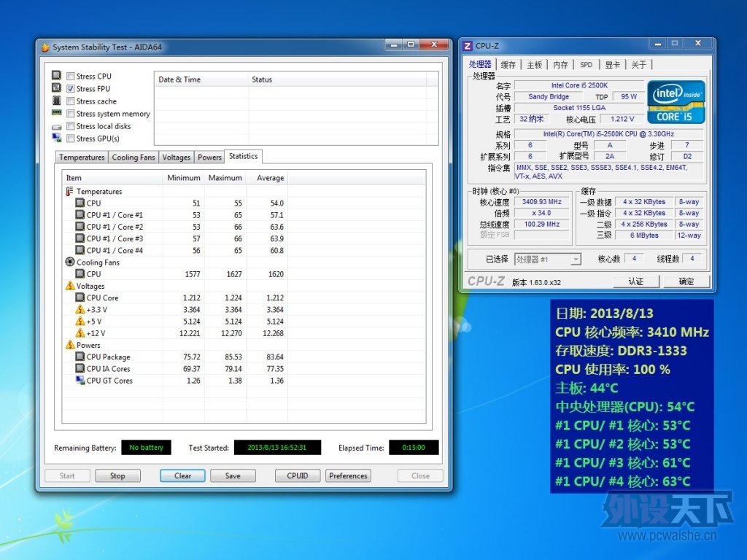
Task: Click the AIDA64 flame icon in title bar
Action: point(46,47)
